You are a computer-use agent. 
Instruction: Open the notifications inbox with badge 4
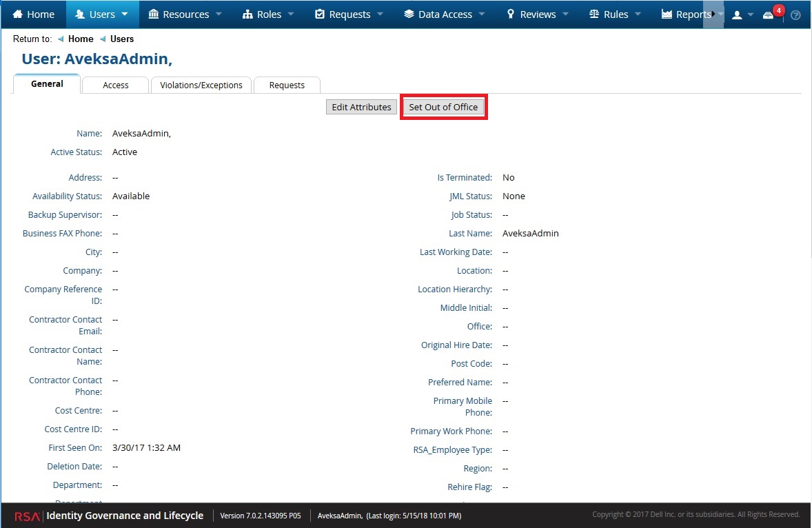[769, 15]
